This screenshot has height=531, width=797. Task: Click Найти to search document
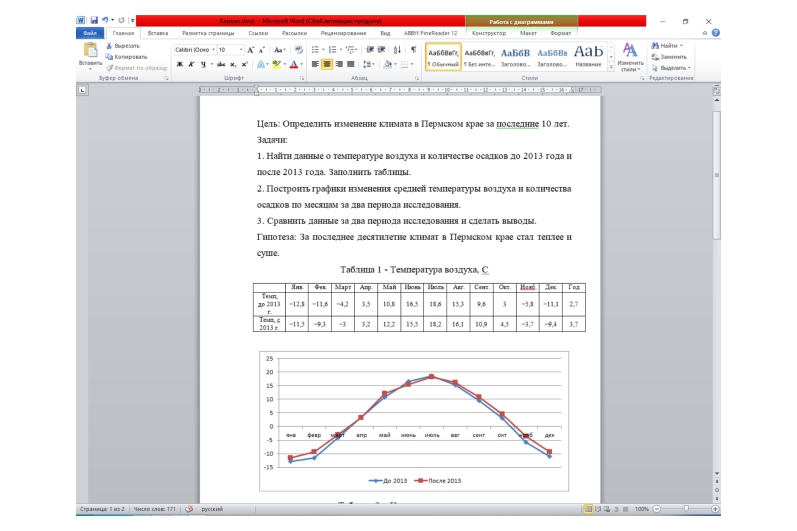(667, 46)
